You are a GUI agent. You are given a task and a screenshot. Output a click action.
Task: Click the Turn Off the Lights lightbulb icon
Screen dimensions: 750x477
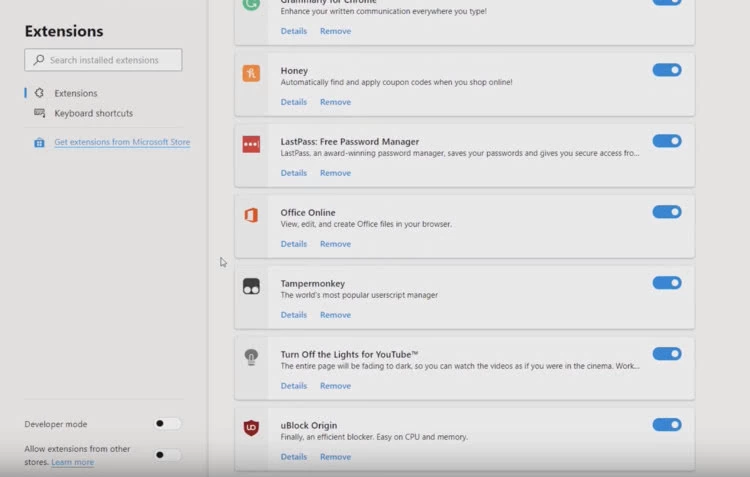251,357
